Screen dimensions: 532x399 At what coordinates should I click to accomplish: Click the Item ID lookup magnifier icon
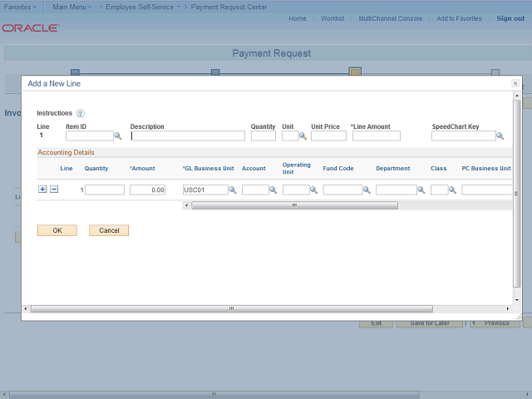[x=118, y=135]
